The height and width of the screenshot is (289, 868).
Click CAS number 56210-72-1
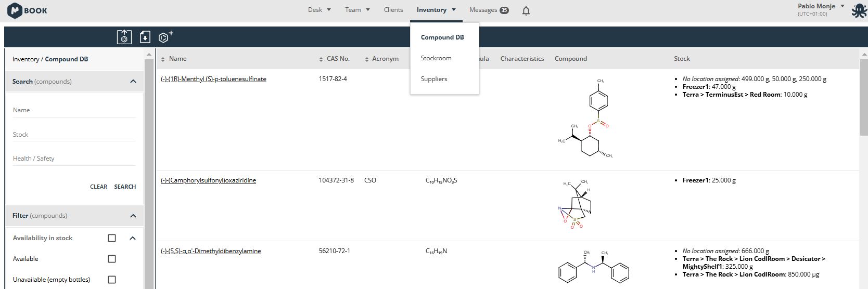tap(334, 251)
